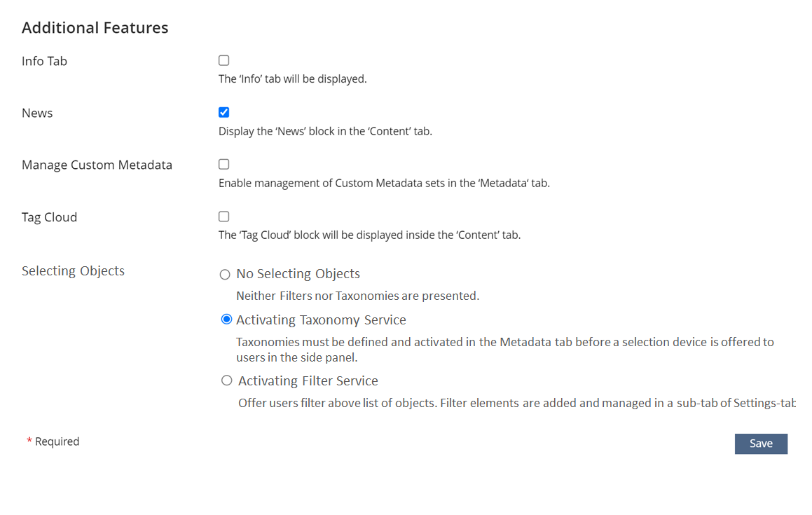Viewport: 812px width, 515px height.
Task: Click the 'Tag Cloud' field label
Action: tap(49, 217)
